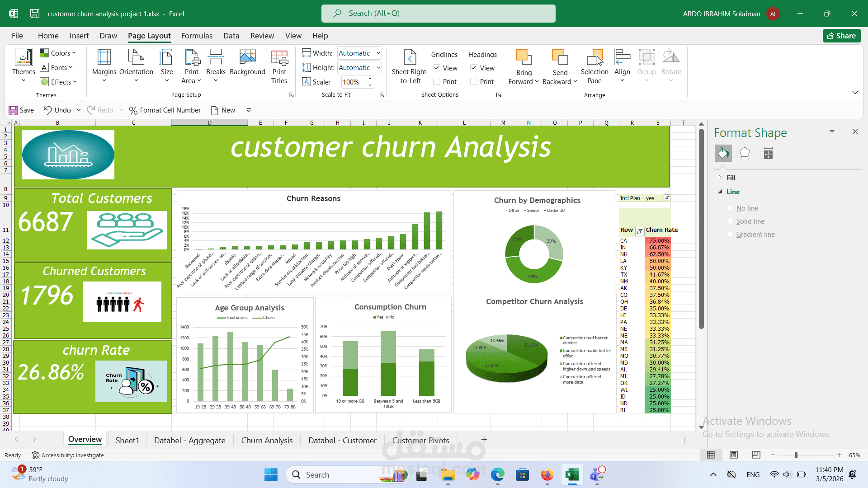Click the Share button
868x488 pixels.
coord(842,36)
